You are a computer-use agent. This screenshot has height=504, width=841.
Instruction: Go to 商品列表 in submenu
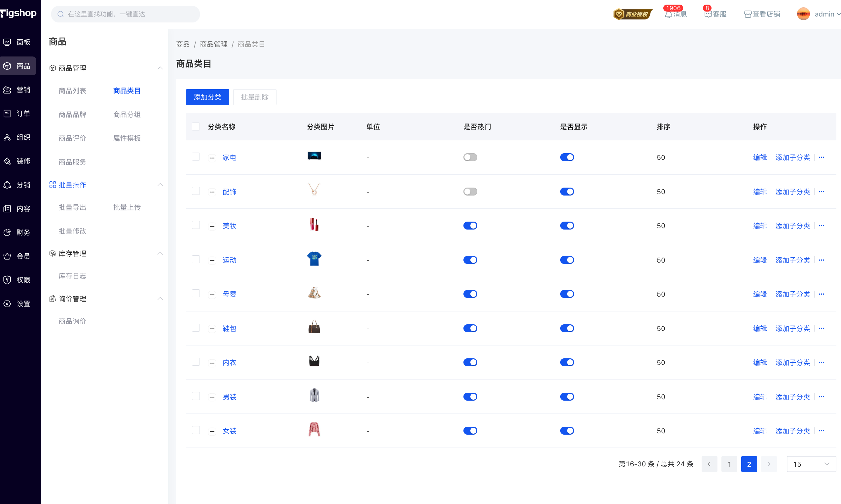[72, 91]
